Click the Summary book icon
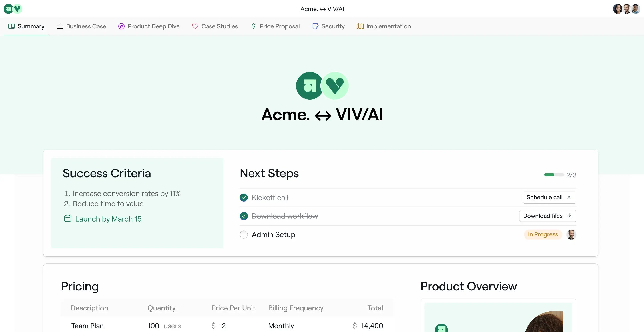The width and height of the screenshot is (644, 332). (12, 26)
